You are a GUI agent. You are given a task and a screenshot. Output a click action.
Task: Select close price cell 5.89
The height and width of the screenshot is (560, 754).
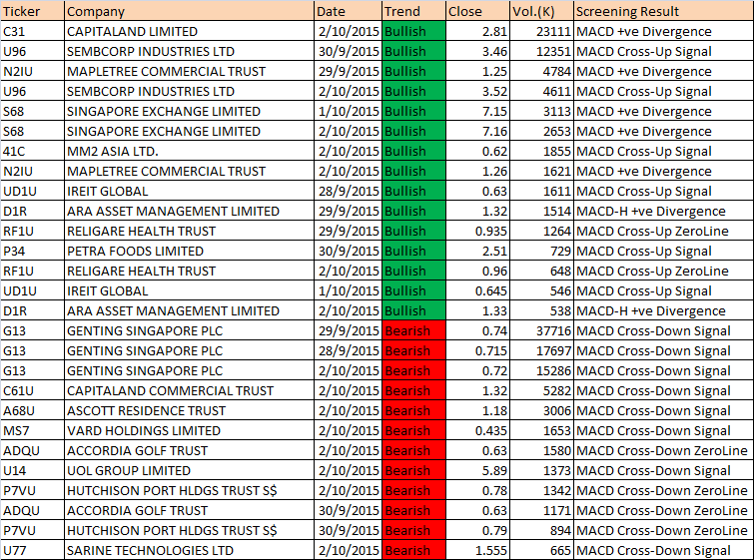[478, 470]
